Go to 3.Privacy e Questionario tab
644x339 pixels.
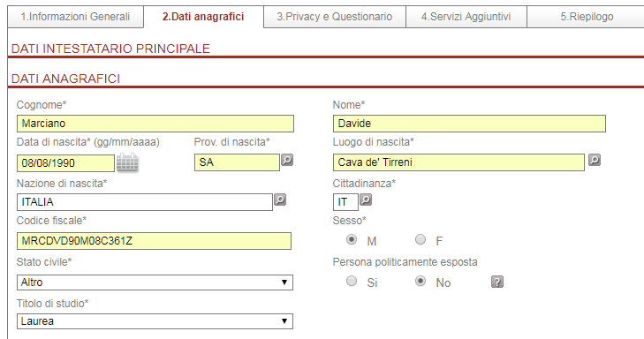point(334,17)
